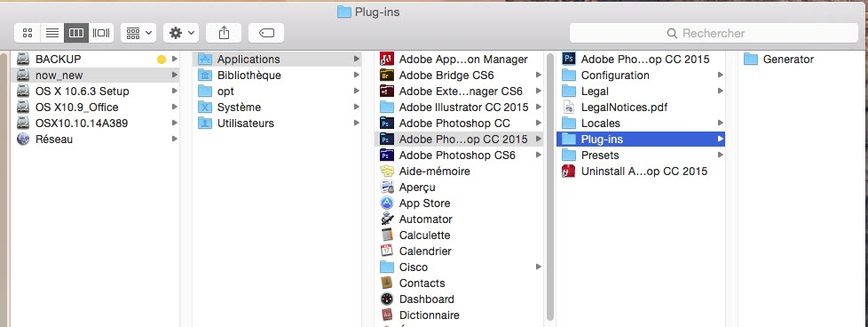Click the Applications column scrollbar

click(549, 187)
